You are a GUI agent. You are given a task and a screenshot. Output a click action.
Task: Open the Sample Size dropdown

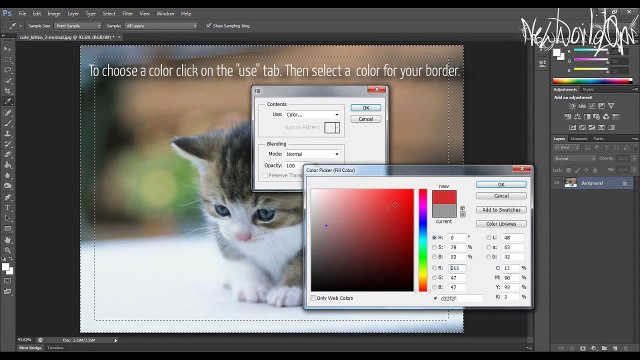(x=78, y=26)
